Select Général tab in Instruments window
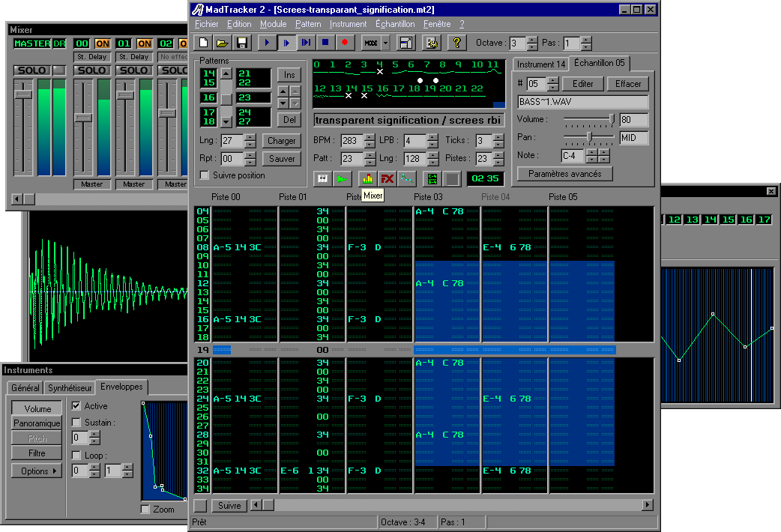 click(x=25, y=387)
